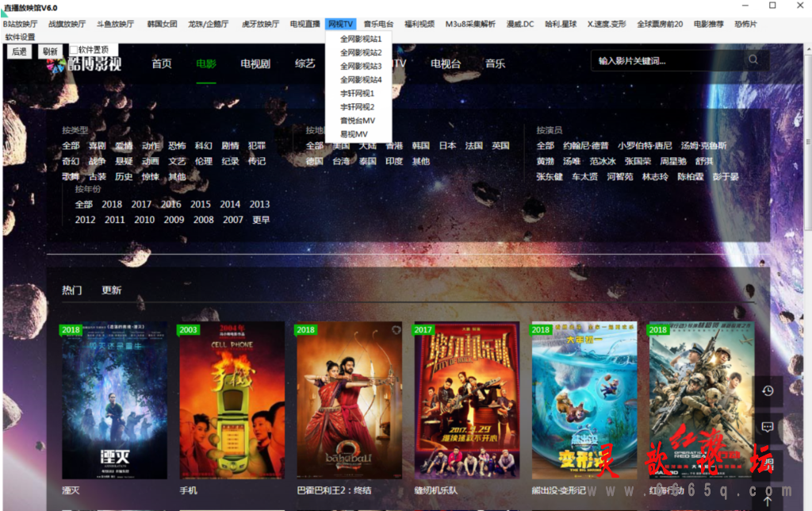Choose 音悦台MV in the dropdown
The width and height of the screenshot is (812, 511).
(358, 121)
